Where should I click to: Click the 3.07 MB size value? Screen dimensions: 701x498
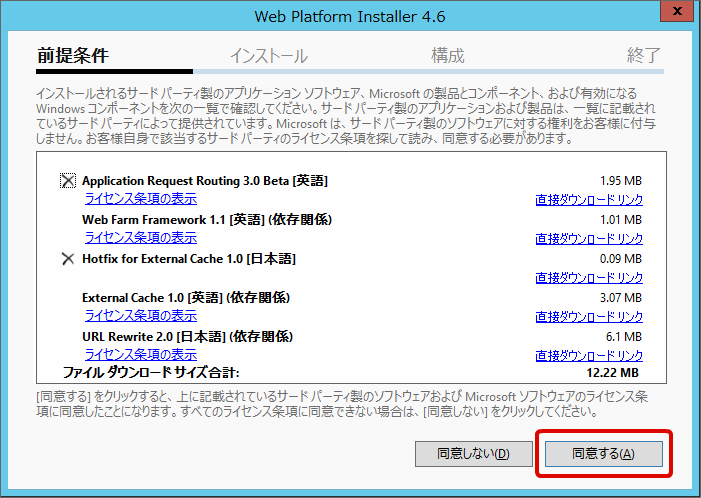pos(621,298)
